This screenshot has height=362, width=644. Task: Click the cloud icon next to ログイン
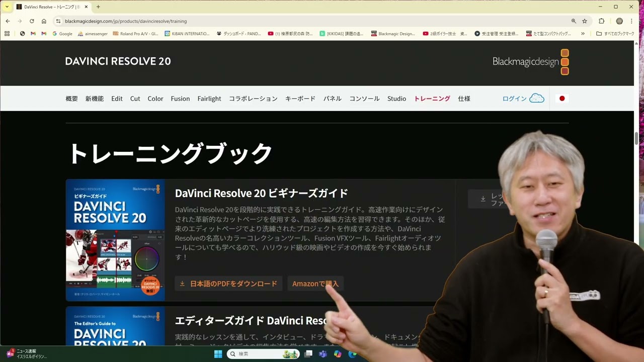coord(536,99)
